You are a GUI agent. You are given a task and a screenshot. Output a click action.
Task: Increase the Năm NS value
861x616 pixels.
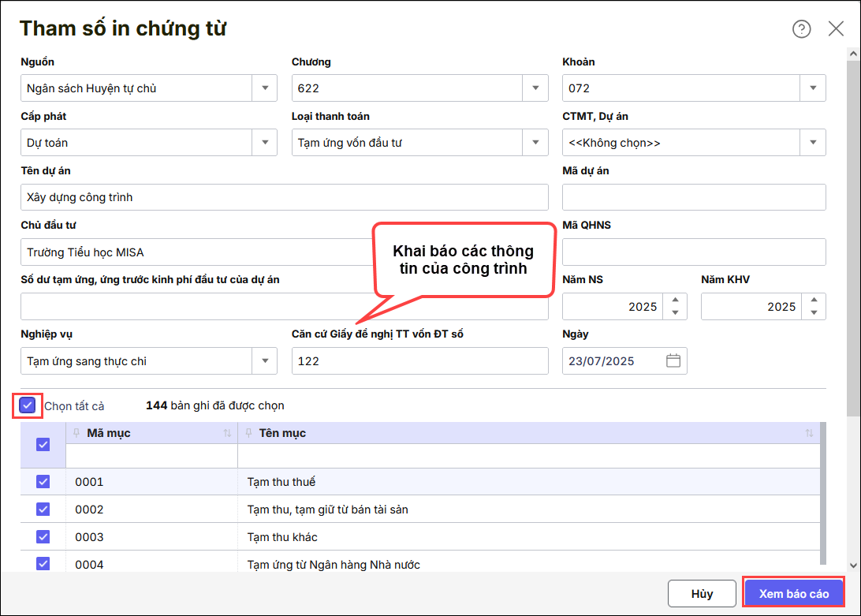pos(676,300)
